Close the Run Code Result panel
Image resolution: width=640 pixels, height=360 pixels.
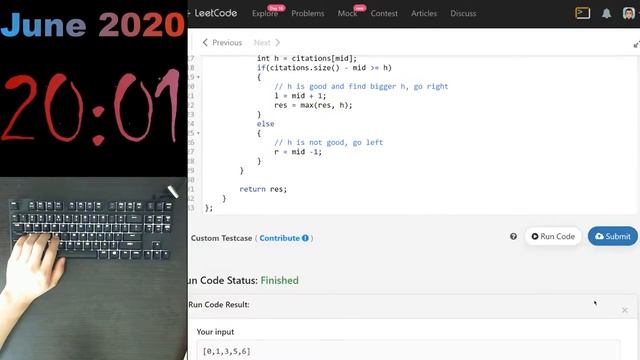(624, 310)
